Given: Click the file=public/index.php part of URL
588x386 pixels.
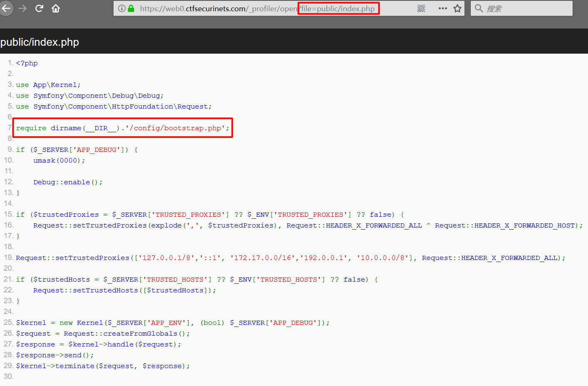Looking at the screenshot, I should tap(338, 8).
